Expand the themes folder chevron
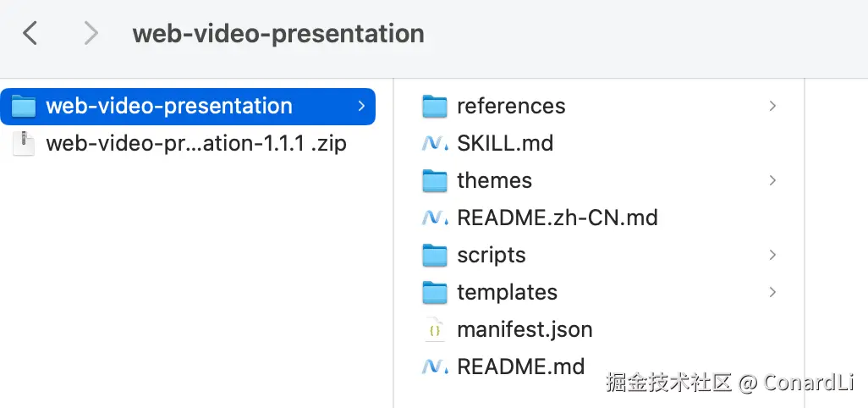Image resolution: width=868 pixels, height=408 pixels. tap(772, 180)
